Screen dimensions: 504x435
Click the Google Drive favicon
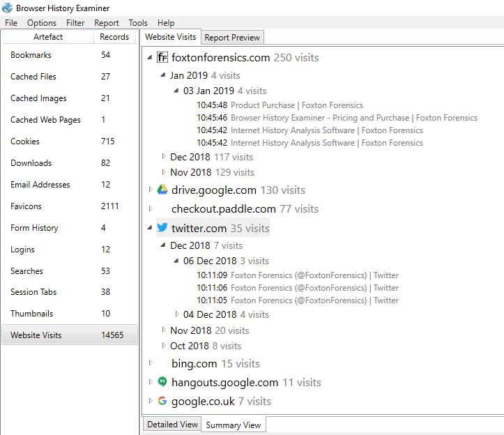pos(162,190)
